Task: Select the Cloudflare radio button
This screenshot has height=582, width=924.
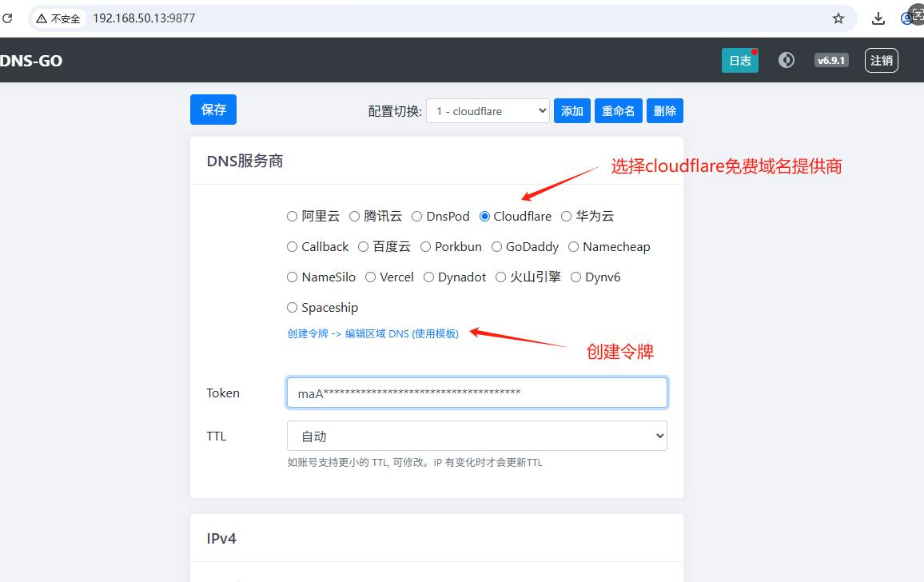Action: coord(484,217)
